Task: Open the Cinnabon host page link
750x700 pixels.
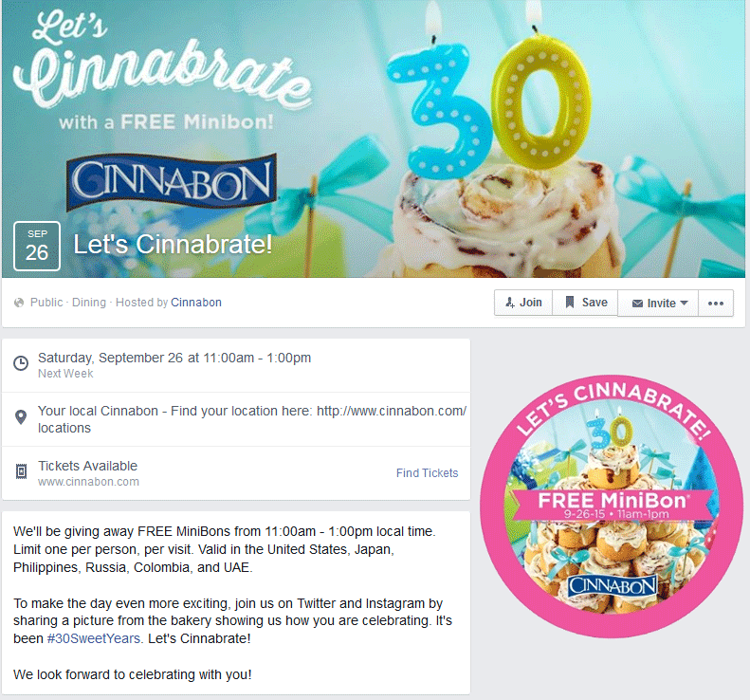Action: tap(196, 303)
